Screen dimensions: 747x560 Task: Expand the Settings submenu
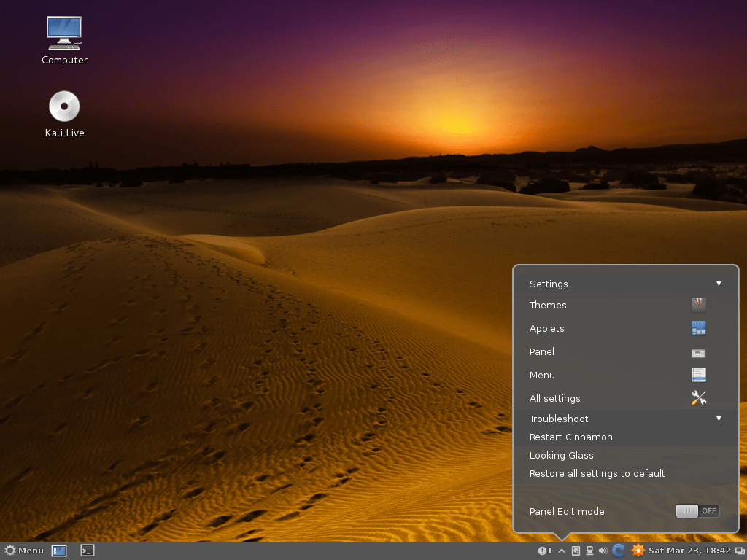coord(625,284)
